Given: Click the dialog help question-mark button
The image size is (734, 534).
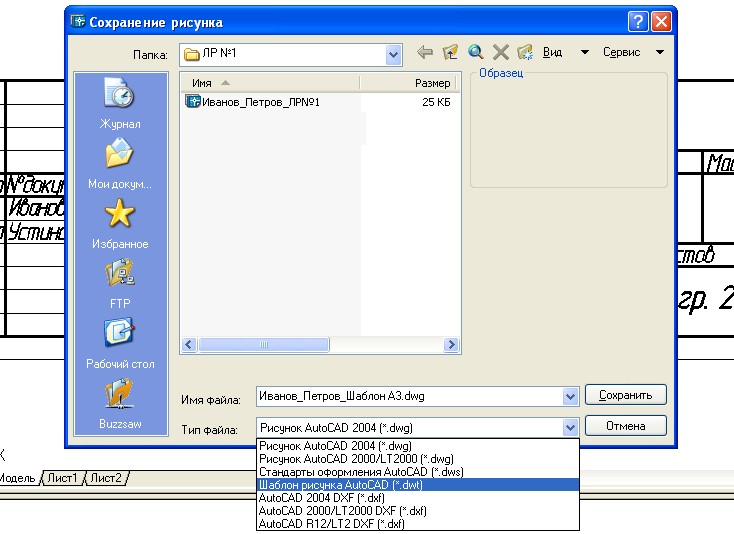Looking at the screenshot, I should (x=638, y=22).
